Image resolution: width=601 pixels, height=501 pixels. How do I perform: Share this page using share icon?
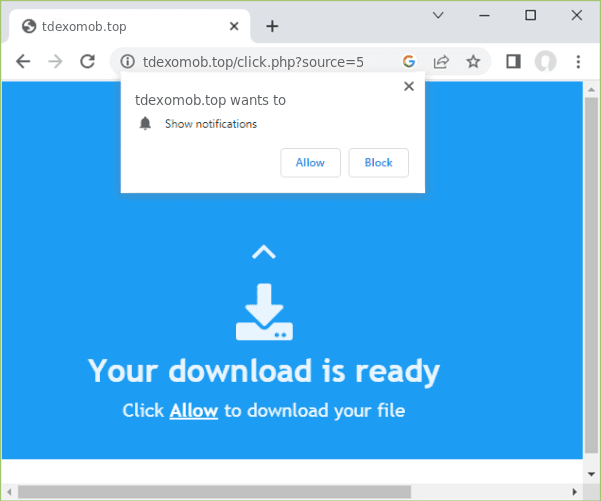[440, 62]
